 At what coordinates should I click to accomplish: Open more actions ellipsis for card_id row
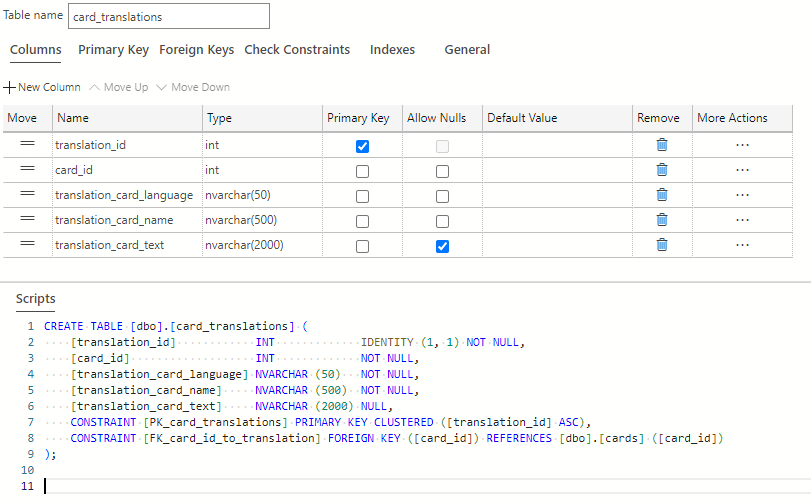click(x=742, y=170)
